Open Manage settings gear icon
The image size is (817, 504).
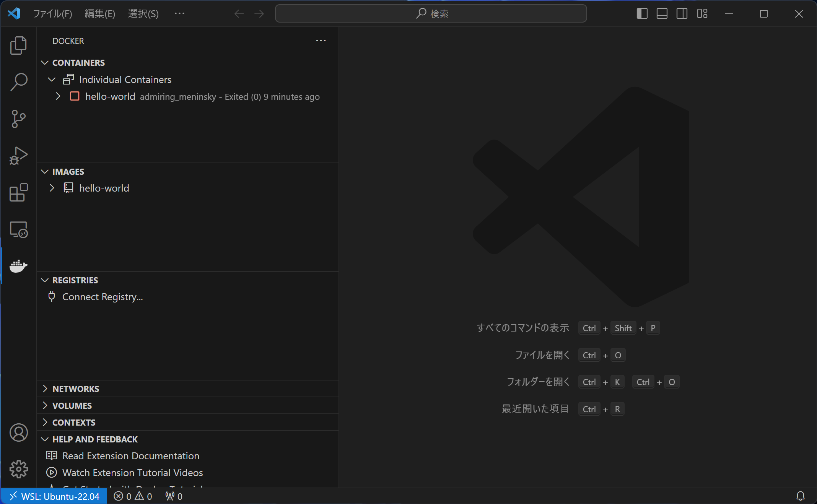point(18,470)
